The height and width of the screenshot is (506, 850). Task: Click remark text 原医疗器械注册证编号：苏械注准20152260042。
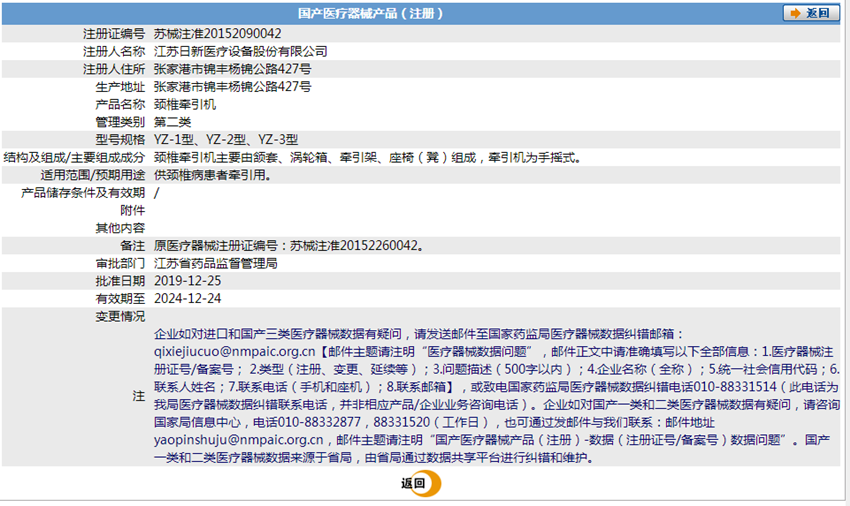[288, 246]
